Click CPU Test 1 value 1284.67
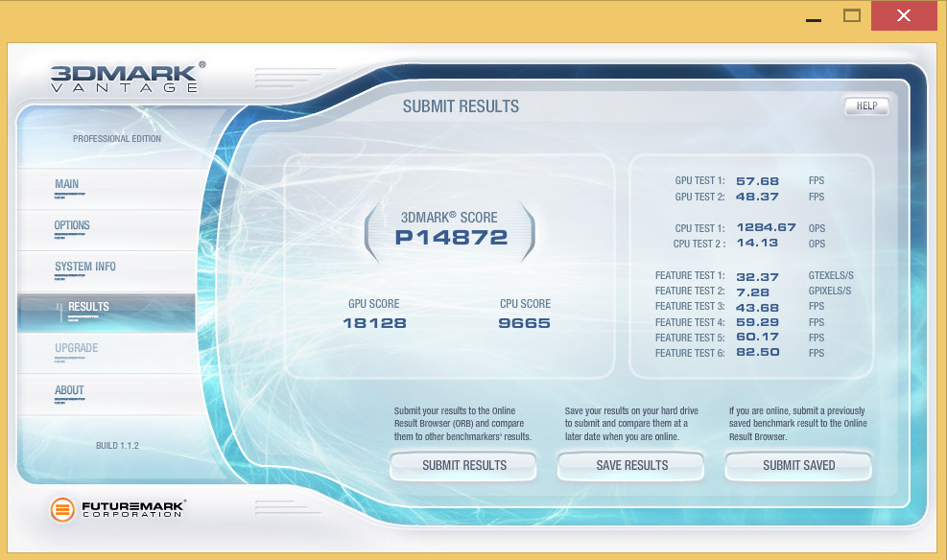 766,227
